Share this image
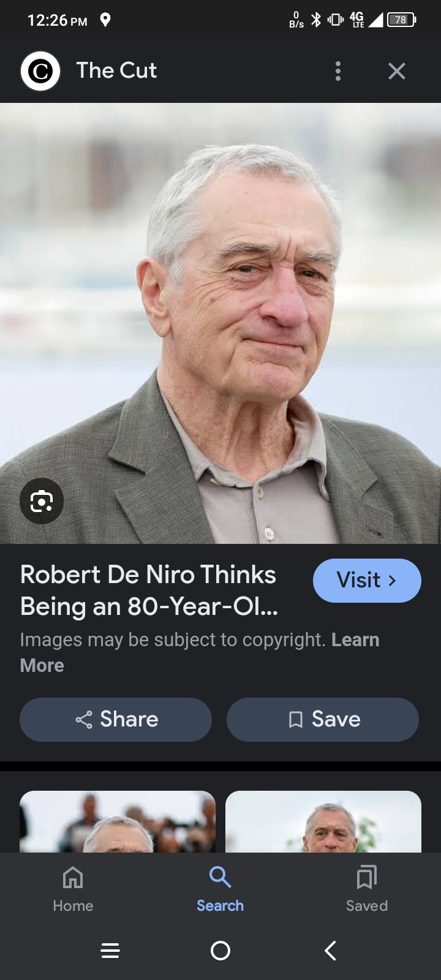Viewport: 441px width, 980px height. (116, 720)
